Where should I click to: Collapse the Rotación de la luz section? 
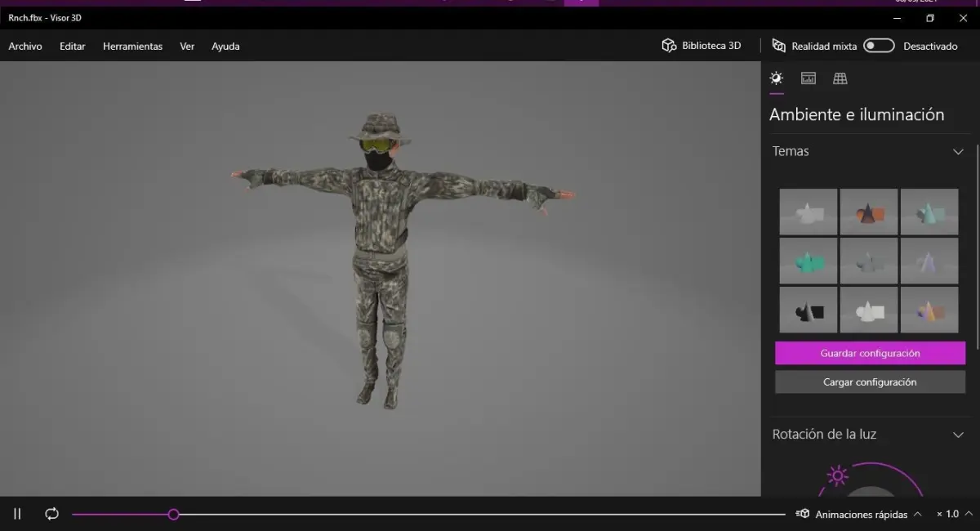coord(958,435)
